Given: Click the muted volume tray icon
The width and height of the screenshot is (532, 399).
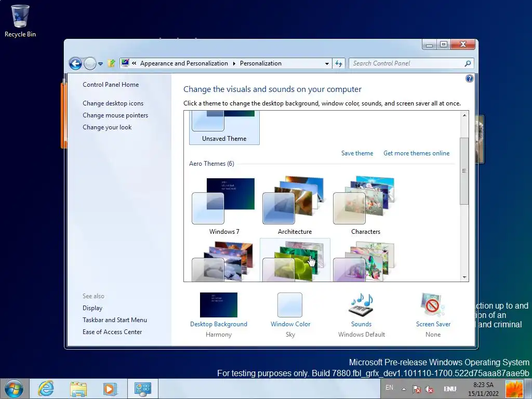Looking at the screenshot, I should tap(429, 389).
